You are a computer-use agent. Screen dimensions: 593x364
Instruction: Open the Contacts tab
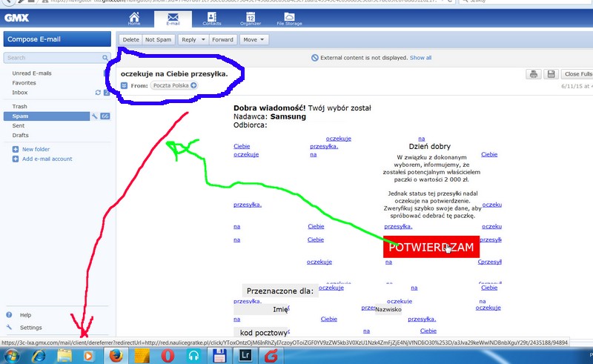(212, 19)
